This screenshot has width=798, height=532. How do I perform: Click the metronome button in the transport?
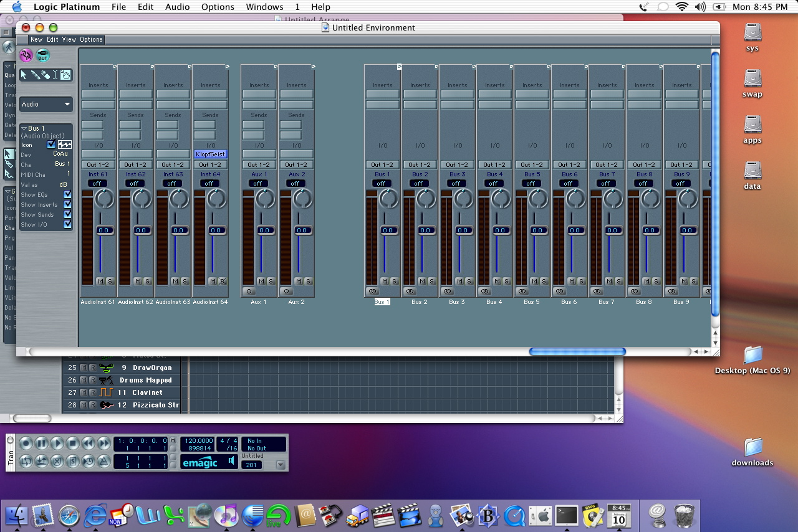[103, 462]
